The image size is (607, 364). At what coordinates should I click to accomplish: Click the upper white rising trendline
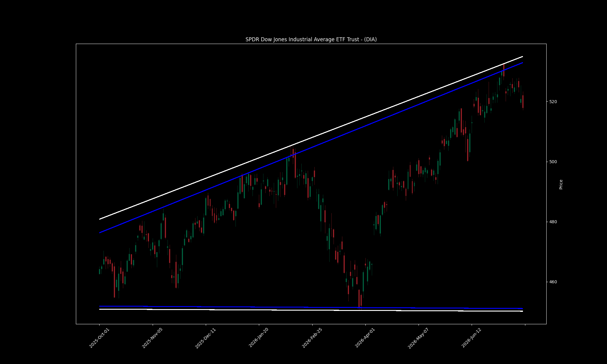[311, 138]
